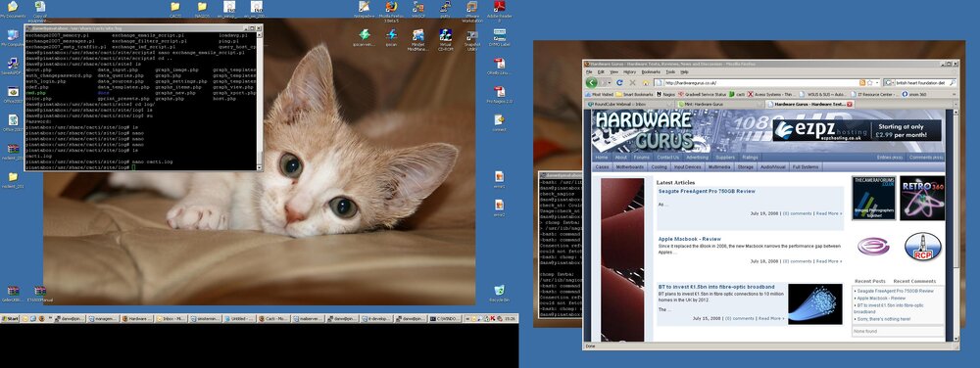Go back with Firefox's green Back button
This screenshot has width=980, height=368.
tap(591, 82)
